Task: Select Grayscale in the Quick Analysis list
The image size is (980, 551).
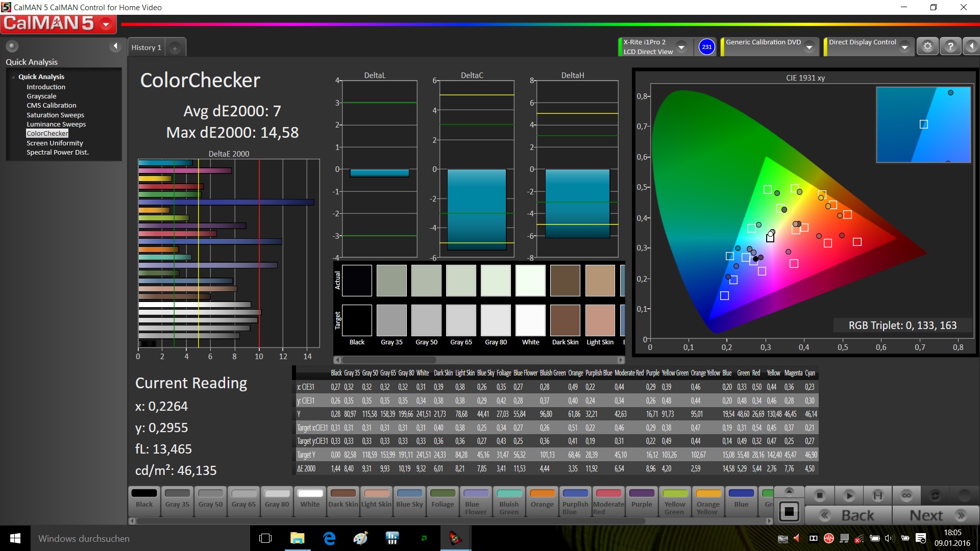Action: point(41,96)
